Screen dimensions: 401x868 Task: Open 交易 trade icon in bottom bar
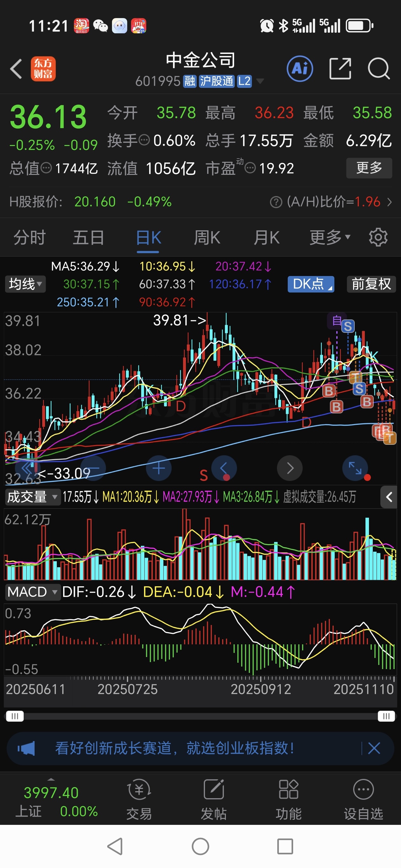139,799
